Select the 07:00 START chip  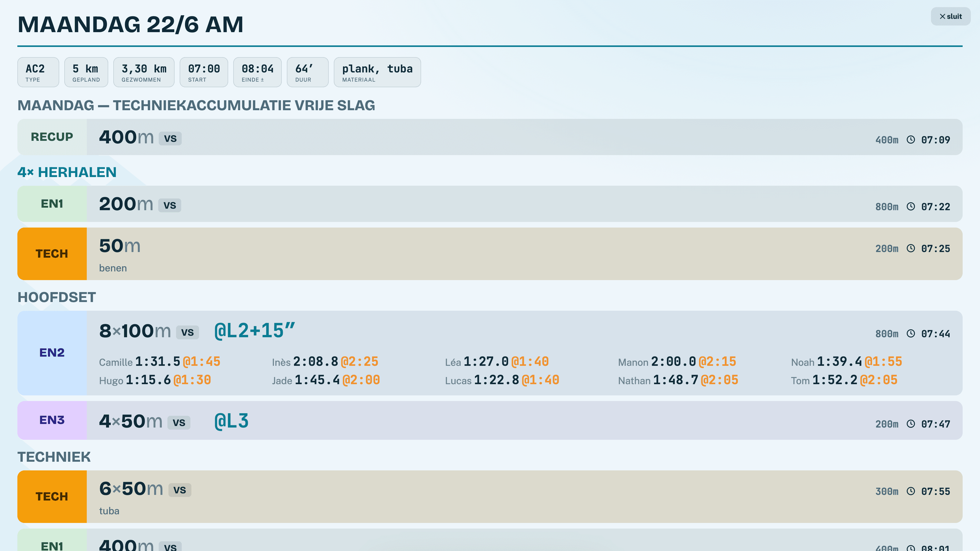coord(204,72)
